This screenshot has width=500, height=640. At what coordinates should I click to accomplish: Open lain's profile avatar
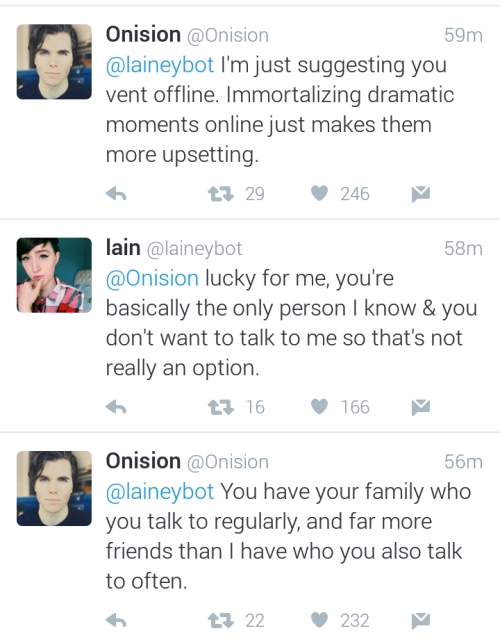54,275
